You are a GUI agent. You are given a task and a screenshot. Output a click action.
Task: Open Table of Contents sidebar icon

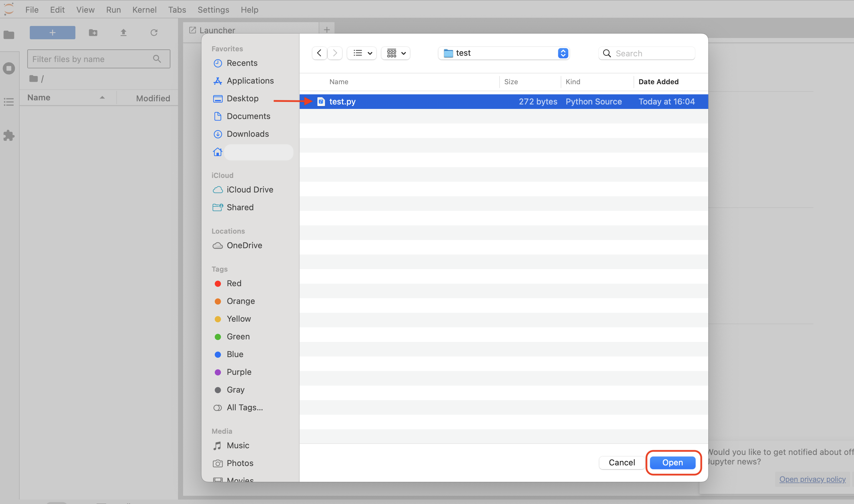point(9,102)
